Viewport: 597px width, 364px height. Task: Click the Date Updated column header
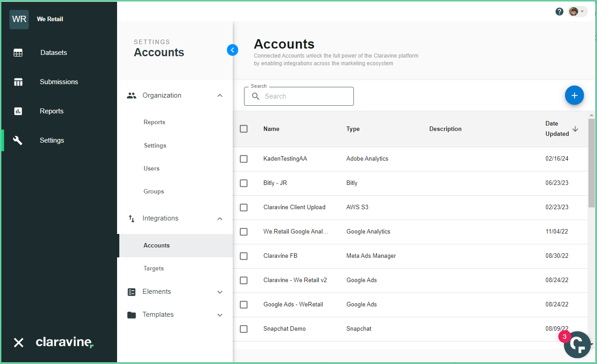coord(557,129)
